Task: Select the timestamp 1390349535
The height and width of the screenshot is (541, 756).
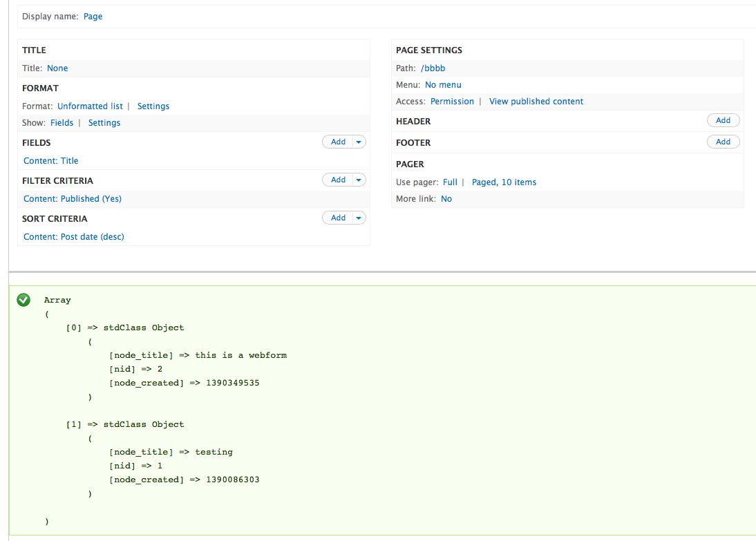Action: tap(233, 383)
